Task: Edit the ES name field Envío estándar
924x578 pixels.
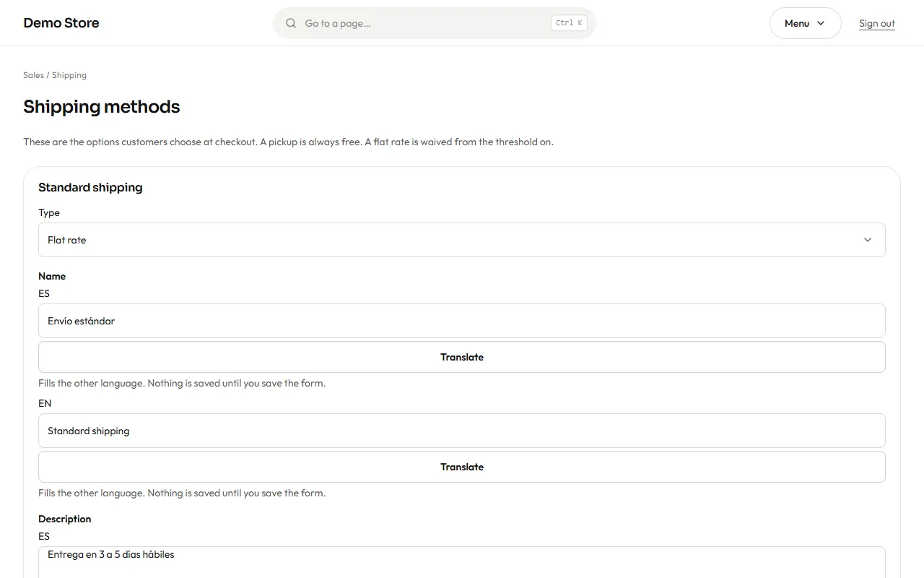Action: point(462,321)
